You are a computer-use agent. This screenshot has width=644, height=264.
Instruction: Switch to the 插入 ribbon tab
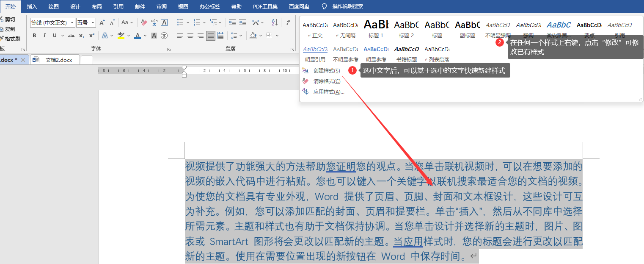pyautogui.click(x=32, y=7)
